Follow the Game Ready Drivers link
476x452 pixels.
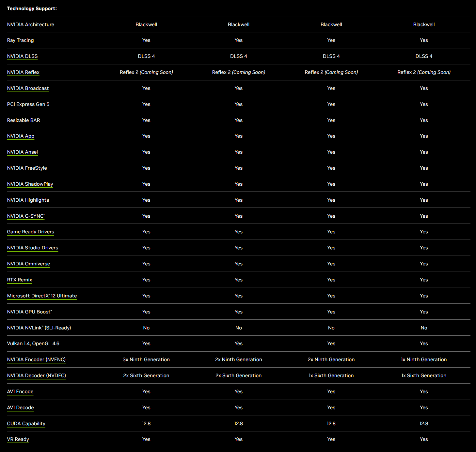click(30, 232)
